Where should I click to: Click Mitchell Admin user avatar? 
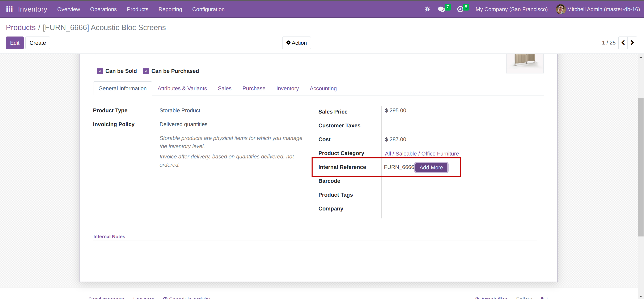560,9
